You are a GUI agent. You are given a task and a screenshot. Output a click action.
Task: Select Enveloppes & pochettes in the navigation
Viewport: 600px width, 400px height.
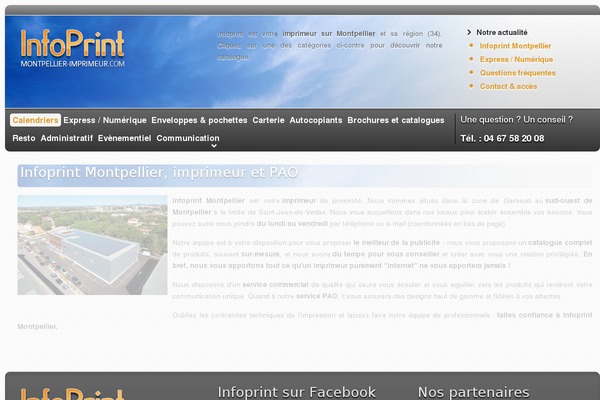coord(199,120)
